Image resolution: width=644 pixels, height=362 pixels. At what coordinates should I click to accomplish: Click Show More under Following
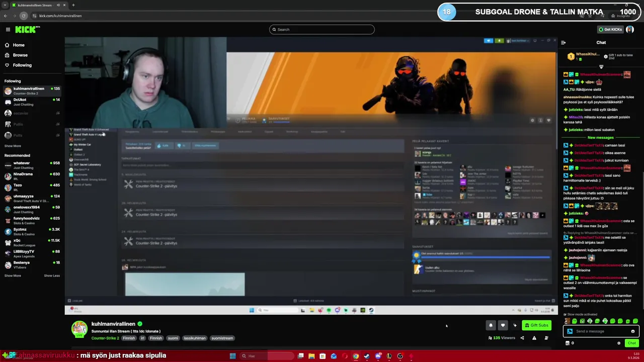click(x=13, y=146)
